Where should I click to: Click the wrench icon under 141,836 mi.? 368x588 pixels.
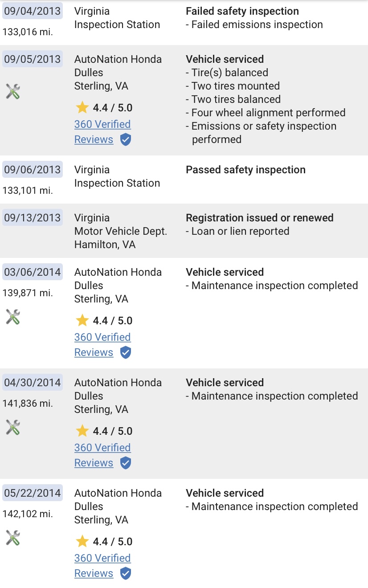click(13, 427)
